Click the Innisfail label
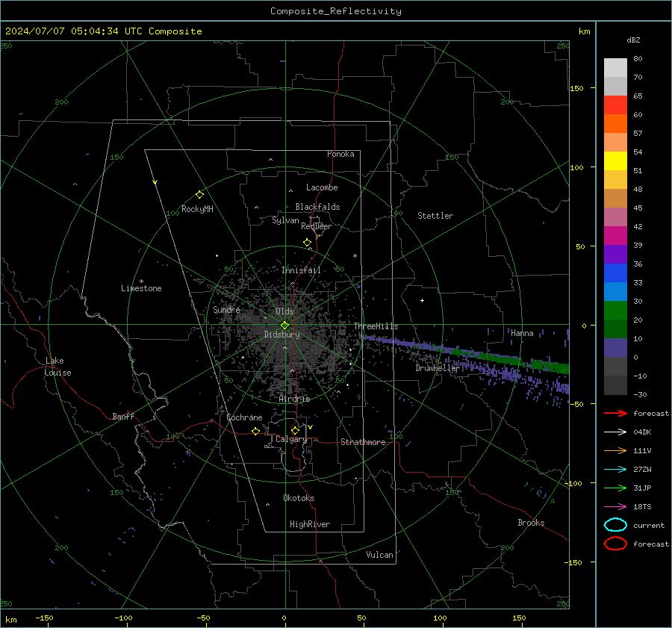Image resolution: width=672 pixels, height=628 pixels. click(x=301, y=270)
